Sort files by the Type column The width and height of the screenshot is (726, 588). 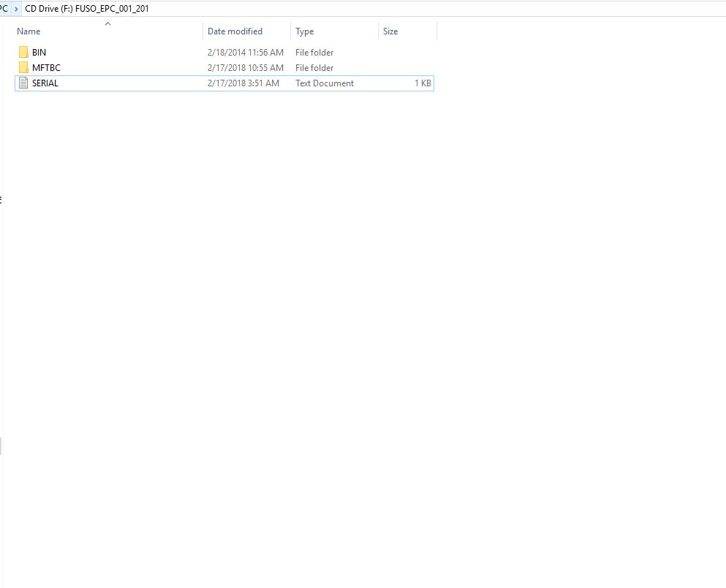click(x=305, y=31)
